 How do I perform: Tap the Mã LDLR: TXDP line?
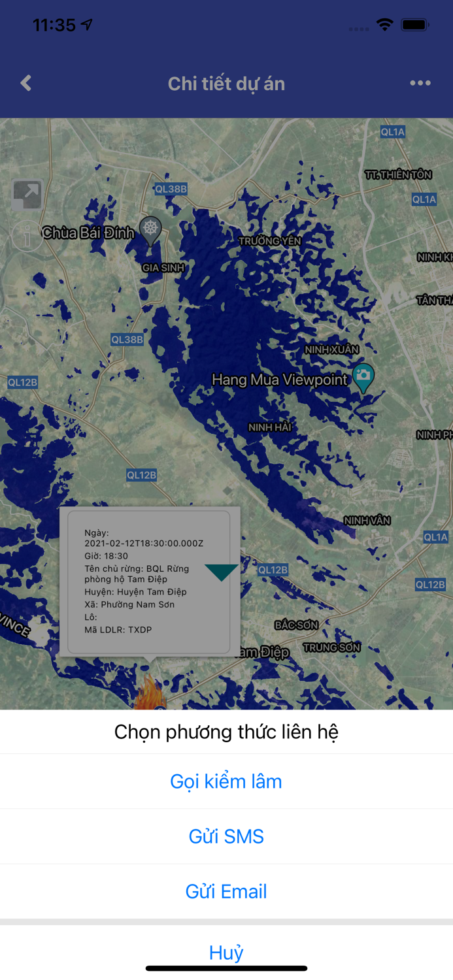(x=118, y=630)
